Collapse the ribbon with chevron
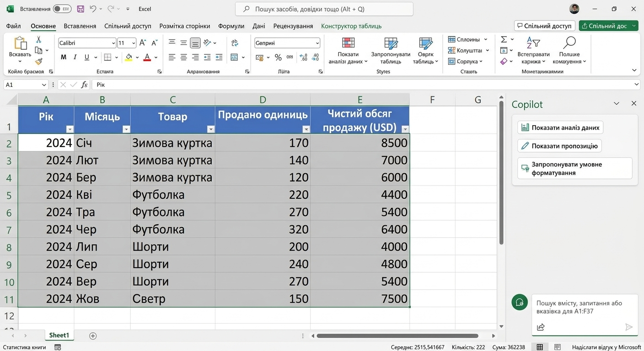 point(634,70)
